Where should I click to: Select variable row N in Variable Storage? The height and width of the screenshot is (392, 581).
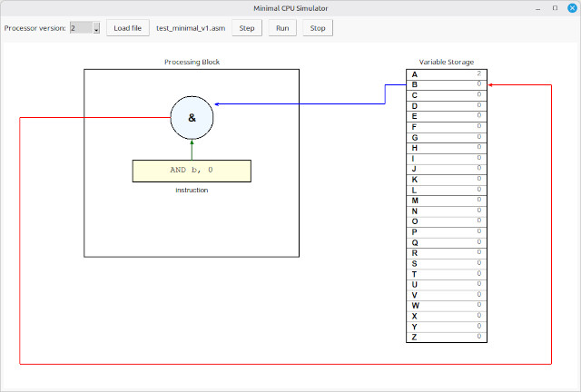point(447,211)
